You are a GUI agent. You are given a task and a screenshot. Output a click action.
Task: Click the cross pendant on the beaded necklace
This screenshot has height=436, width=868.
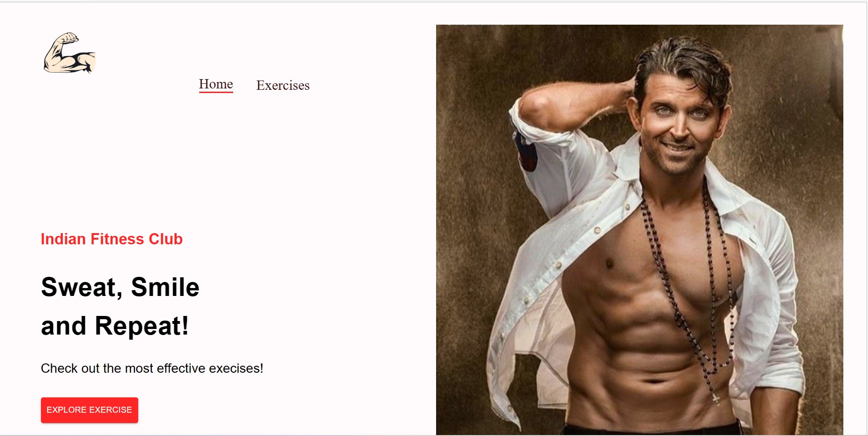tap(716, 399)
